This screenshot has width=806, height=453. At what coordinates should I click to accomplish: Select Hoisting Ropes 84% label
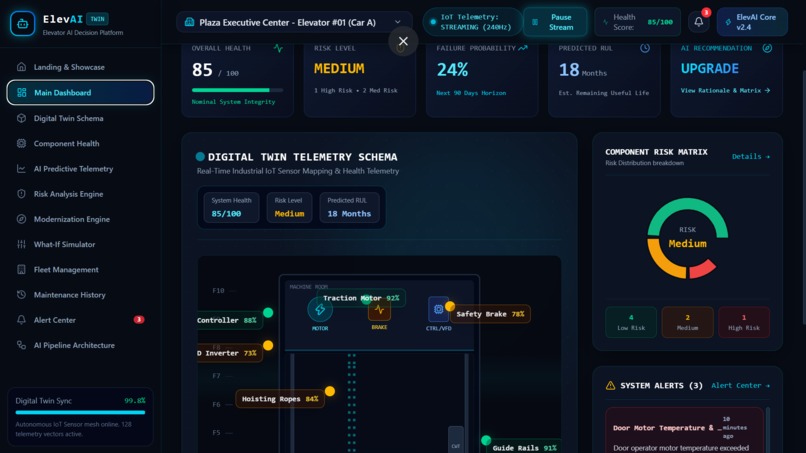[x=280, y=399]
